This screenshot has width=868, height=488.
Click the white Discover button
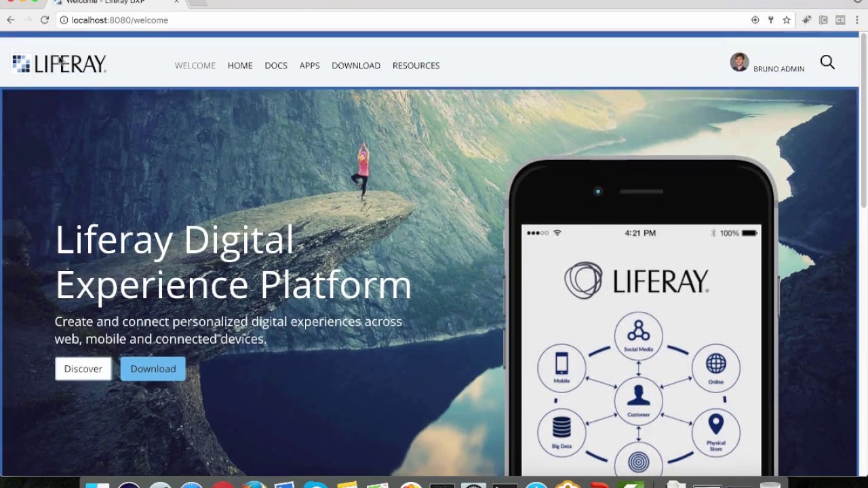83,369
